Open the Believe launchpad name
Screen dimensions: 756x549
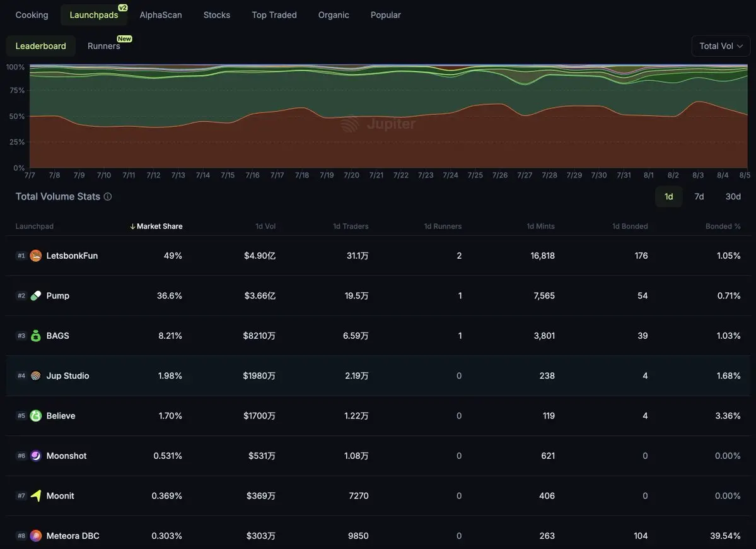(61, 416)
